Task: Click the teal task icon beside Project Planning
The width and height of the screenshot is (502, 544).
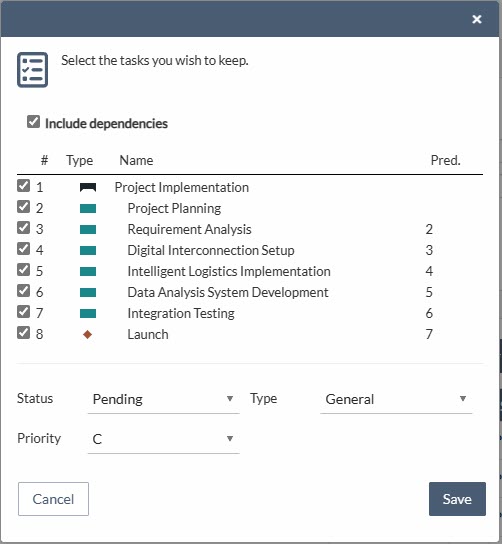Action: pyautogui.click(x=88, y=209)
